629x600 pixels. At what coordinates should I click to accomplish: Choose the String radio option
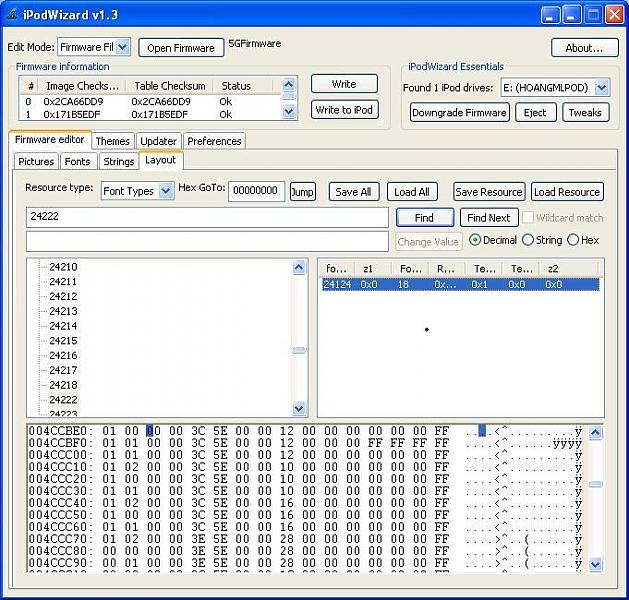pyautogui.click(x=527, y=240)
